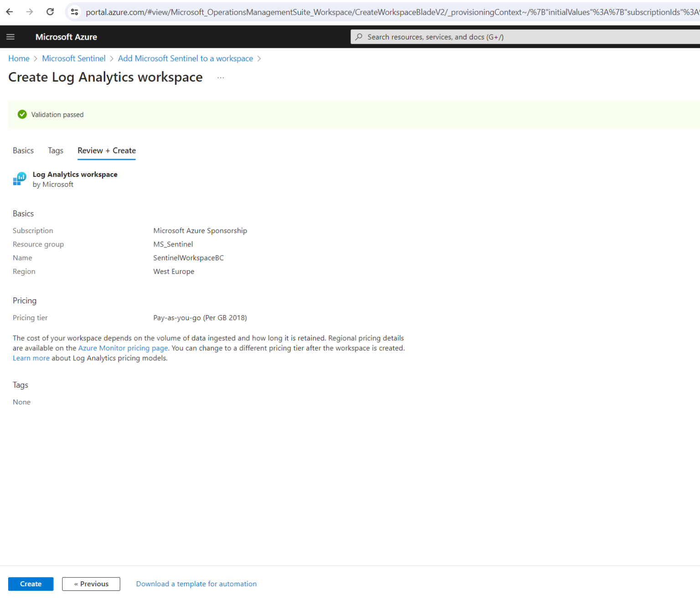
Task: Click the by Microsoft publisher text
Action: 53,184
